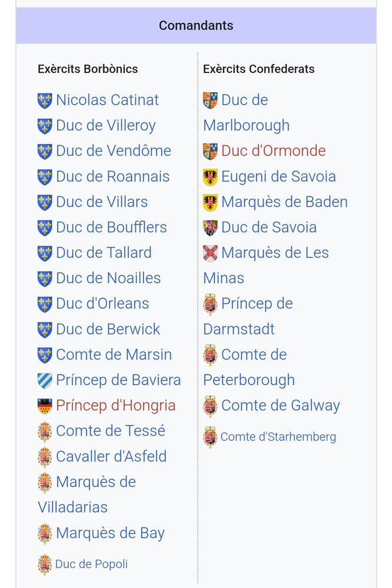Click the black eagle shield beside Eugeni de Savoia

pos(210,177)
